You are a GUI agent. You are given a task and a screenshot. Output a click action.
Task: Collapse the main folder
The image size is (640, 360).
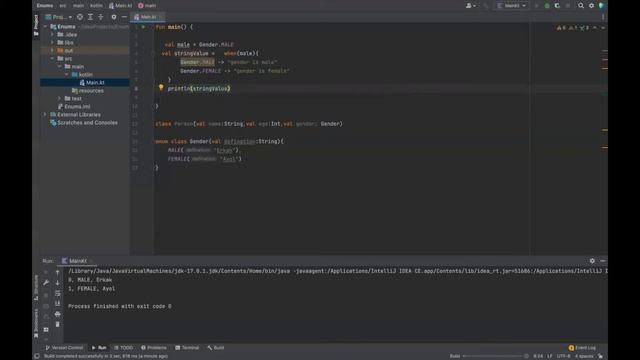tap(60, 67)
